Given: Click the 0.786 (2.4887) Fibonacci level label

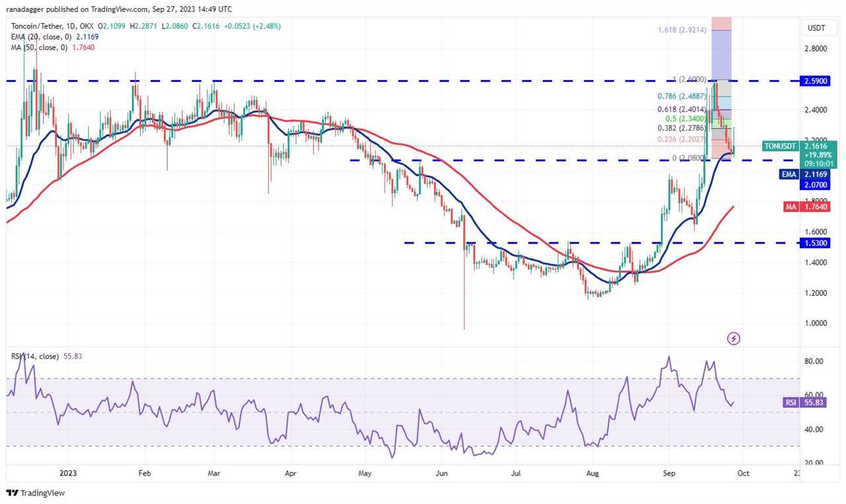Looking at the screenshot, I should coord(681,96).
